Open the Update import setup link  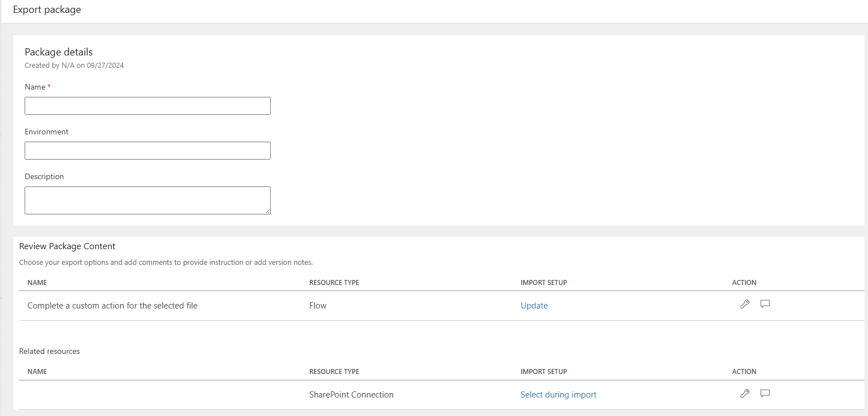[x=534, y=306]
